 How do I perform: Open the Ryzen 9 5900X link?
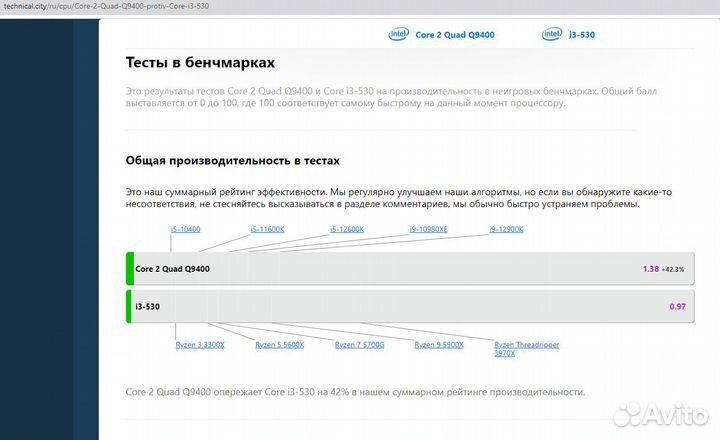click(439, 345)
